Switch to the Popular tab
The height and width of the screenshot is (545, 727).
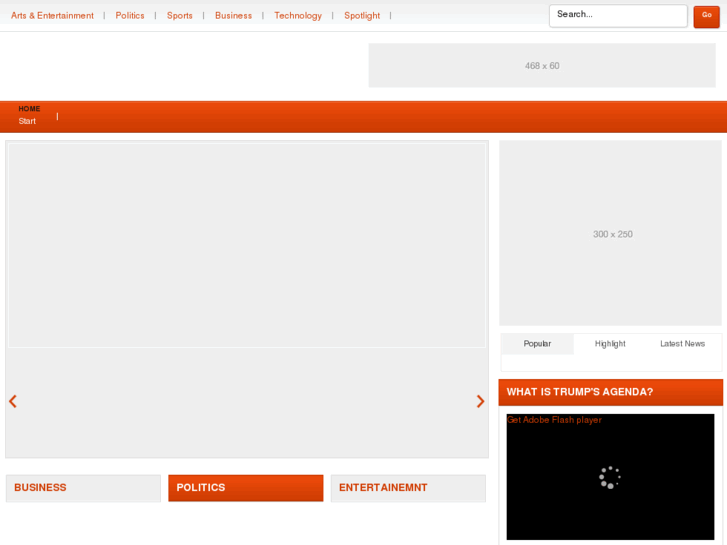537,344
